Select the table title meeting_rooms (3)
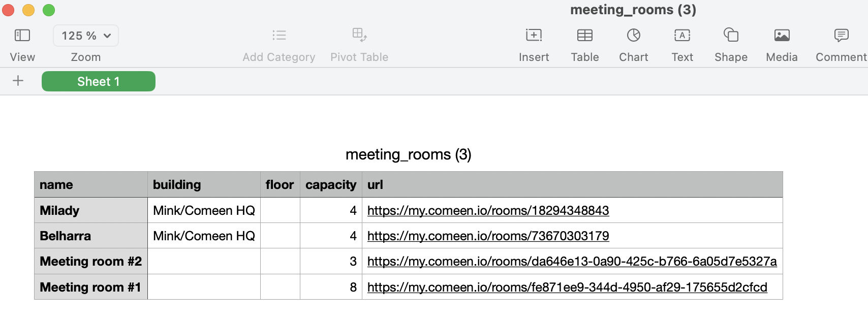The height and width of the screenshot is (320, 868). [x=409, y=154]
